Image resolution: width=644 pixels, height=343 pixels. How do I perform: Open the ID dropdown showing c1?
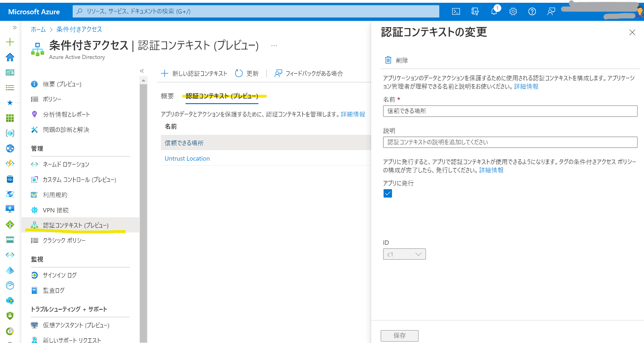(404, 254)
